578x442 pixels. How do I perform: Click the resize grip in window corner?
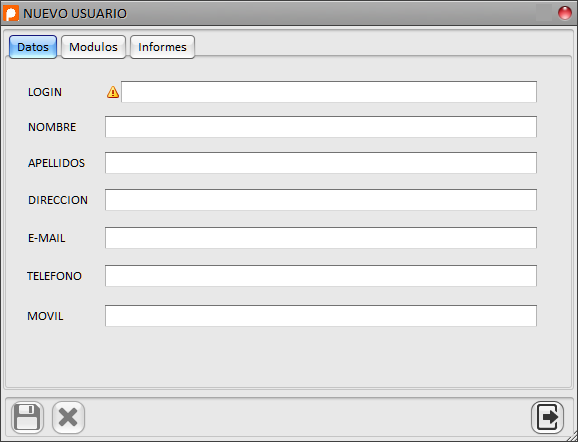[x=572, y=437]
